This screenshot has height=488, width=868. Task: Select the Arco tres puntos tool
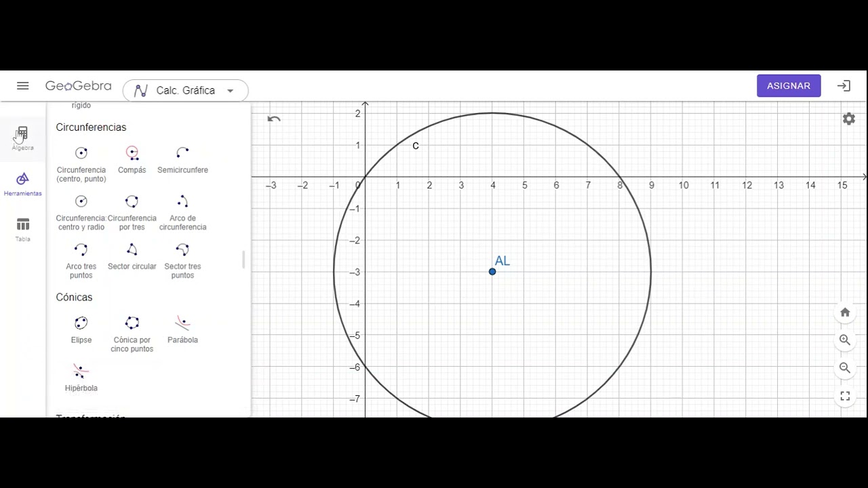coord(81,261)
